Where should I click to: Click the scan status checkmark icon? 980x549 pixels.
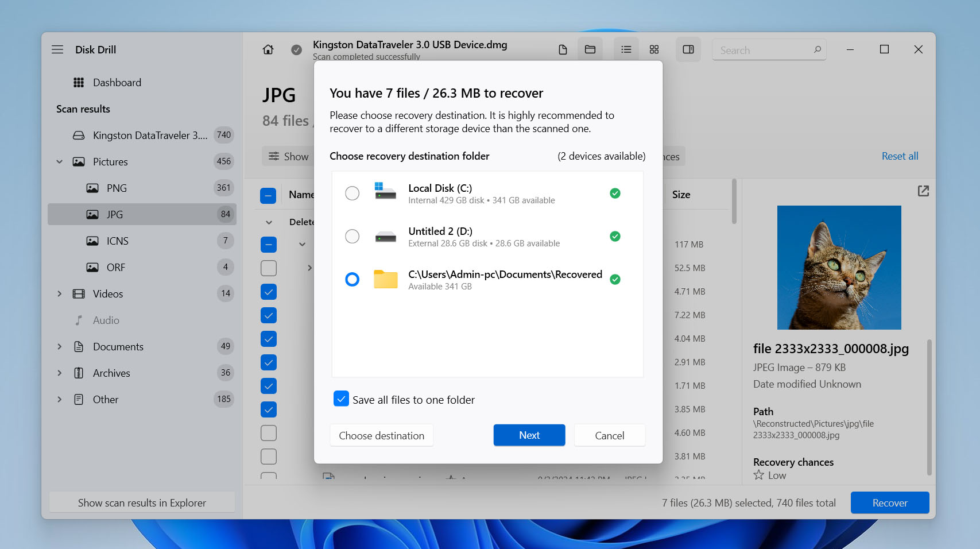click(296, 50)
